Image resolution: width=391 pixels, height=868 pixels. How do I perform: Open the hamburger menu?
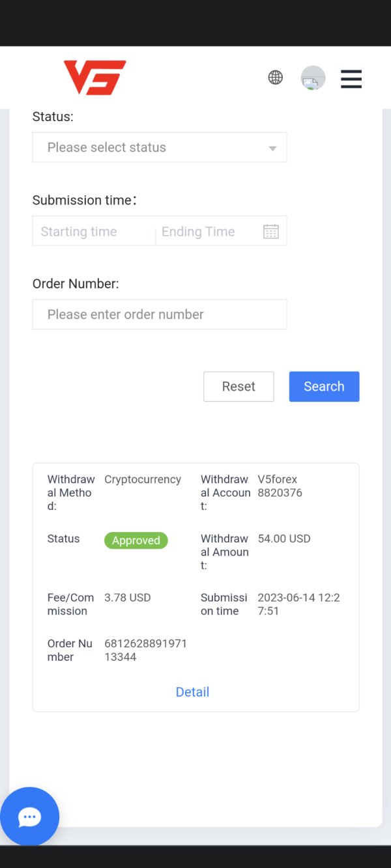[351, 79]
